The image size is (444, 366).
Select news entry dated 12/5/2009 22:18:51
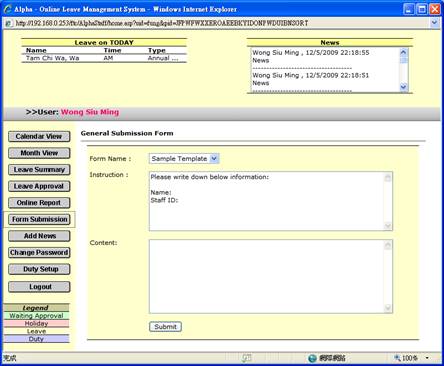[311, 75]
